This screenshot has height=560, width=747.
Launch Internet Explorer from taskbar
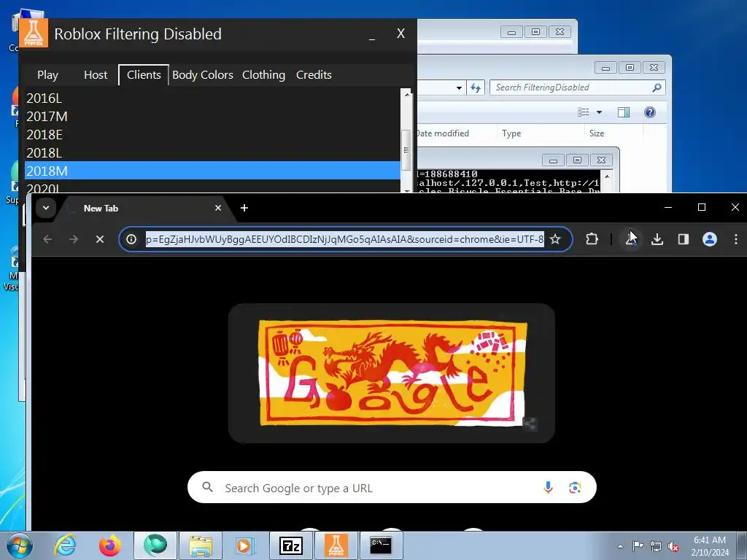pyautogui.click(x=65, y=545)
